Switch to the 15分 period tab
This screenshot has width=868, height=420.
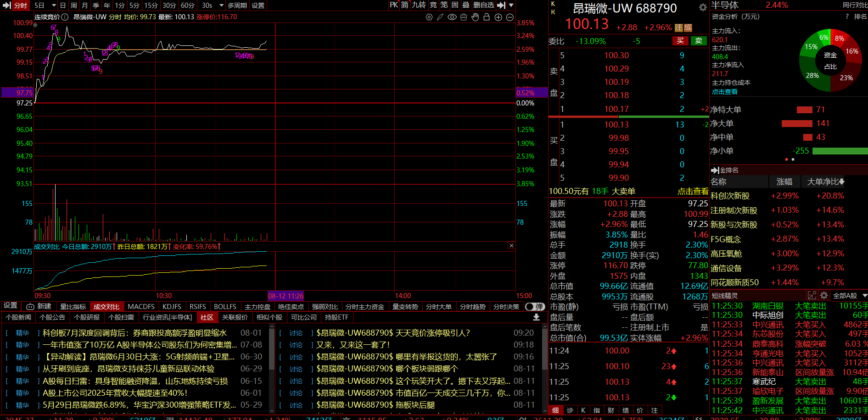point(151,6)
